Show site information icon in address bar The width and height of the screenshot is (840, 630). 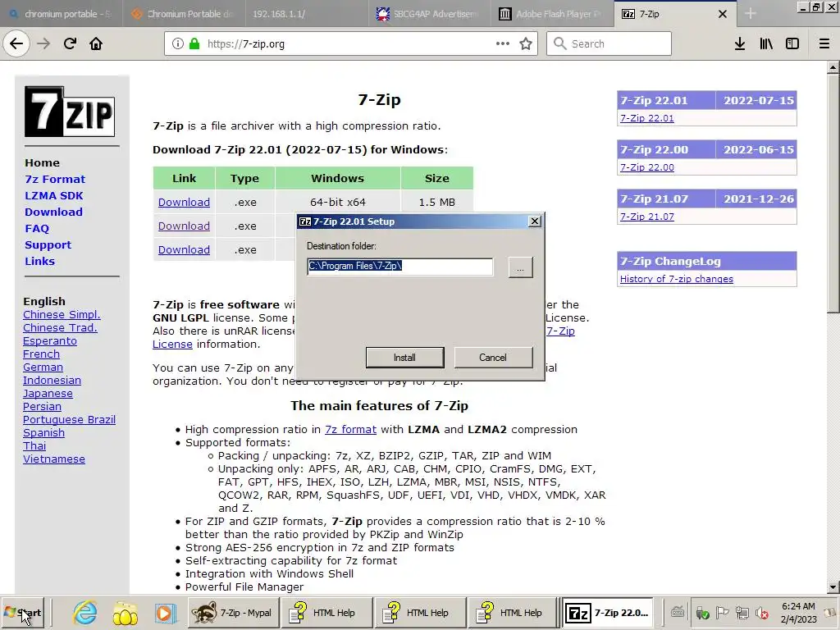pyautogui.click(x=177, y=43)
